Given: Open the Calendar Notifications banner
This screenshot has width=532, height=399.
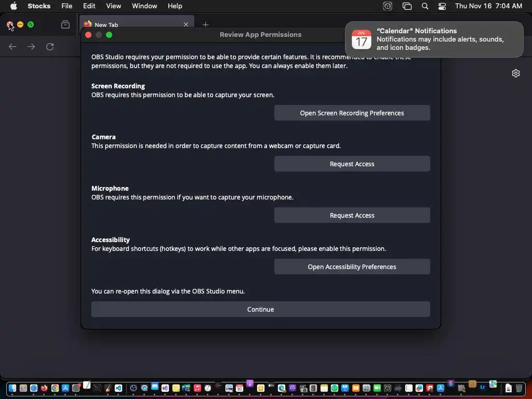Looking at the screenshot, I should click(434, 39).
